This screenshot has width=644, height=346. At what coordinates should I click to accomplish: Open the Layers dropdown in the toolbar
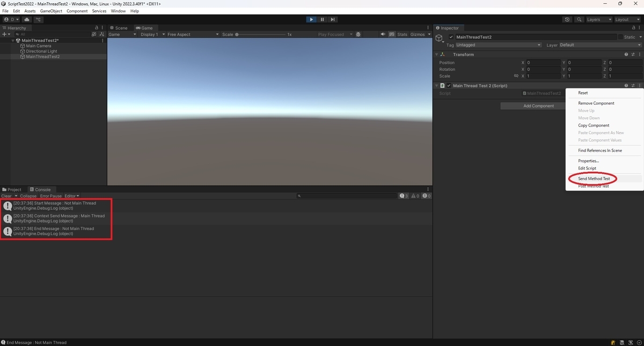tap(599, 19)
